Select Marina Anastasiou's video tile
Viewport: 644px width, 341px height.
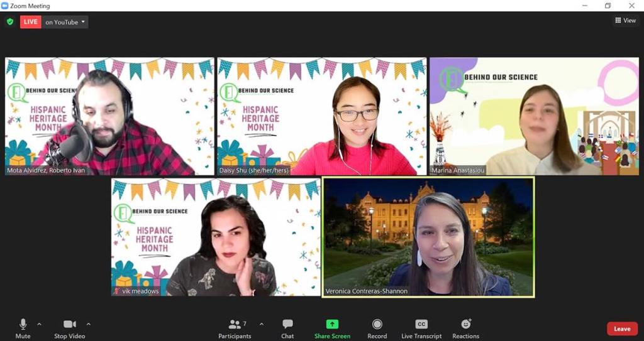[533, 116]
